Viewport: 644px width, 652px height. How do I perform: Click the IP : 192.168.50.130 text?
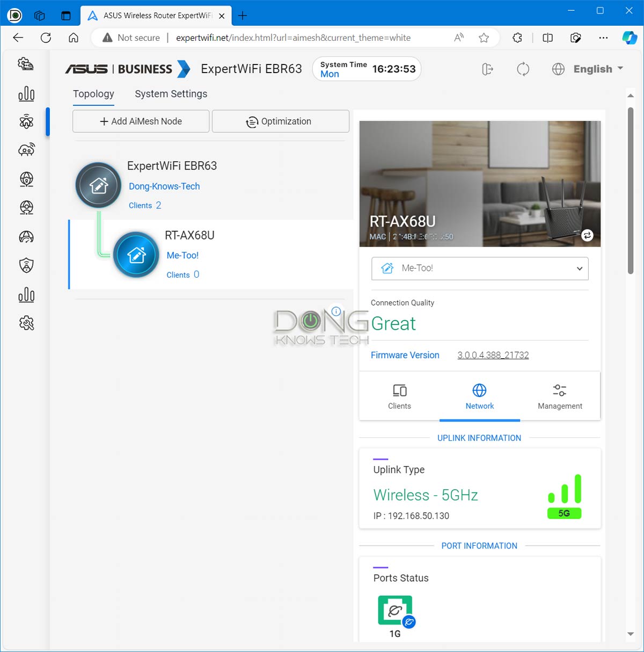411,516
